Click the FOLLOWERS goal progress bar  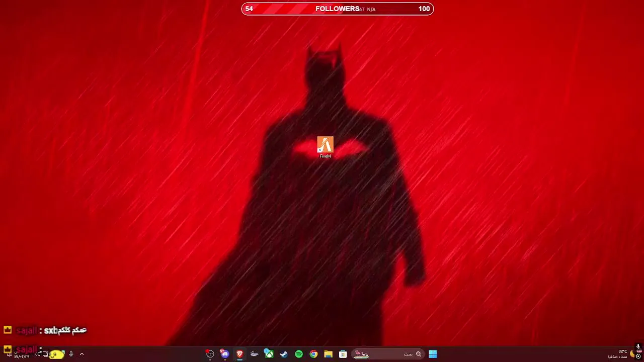tap(337, 9)
